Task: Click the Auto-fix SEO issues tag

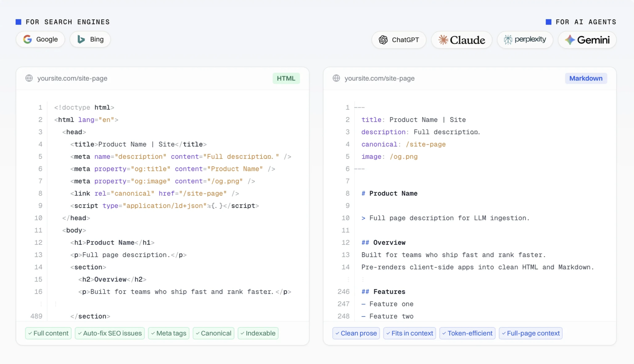Action: (x=110, y=333)
